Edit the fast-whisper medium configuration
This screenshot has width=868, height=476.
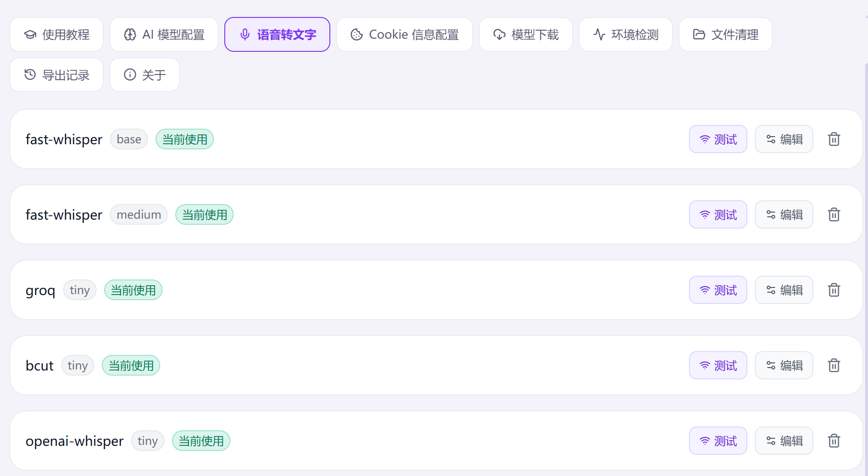tap(784, 214)
